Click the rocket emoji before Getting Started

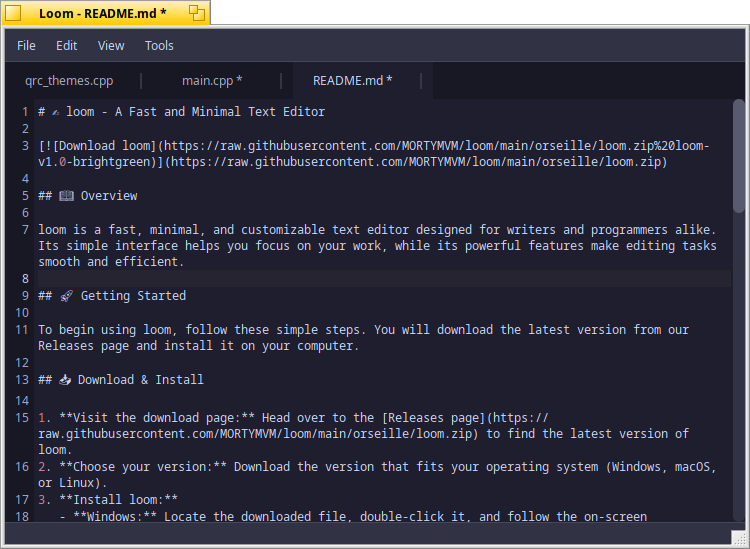coord(66,296)
